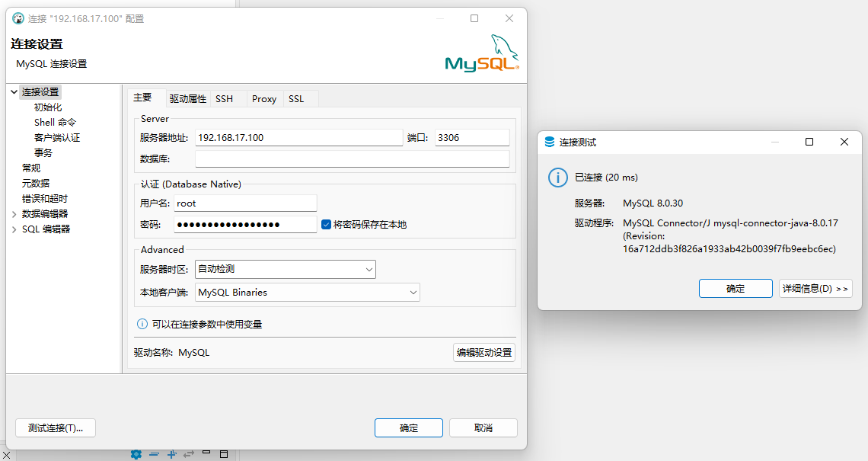Click the gray double-arrow link icon
The width and height of the screenshot is (868, 461).
click(x=189, y=454)
